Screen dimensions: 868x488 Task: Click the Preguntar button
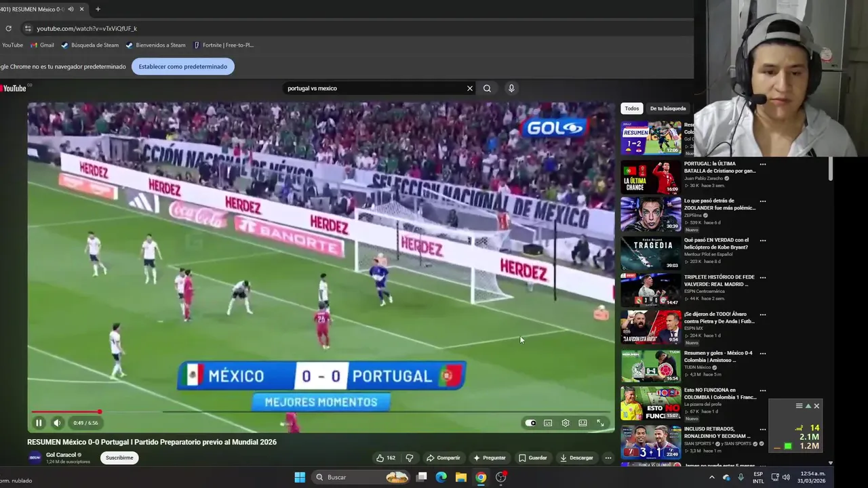(490, 458)
